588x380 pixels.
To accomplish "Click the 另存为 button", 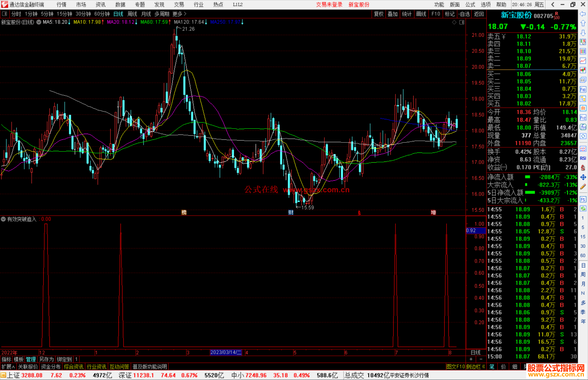I will pyautogui.click(x=46, y=359).
